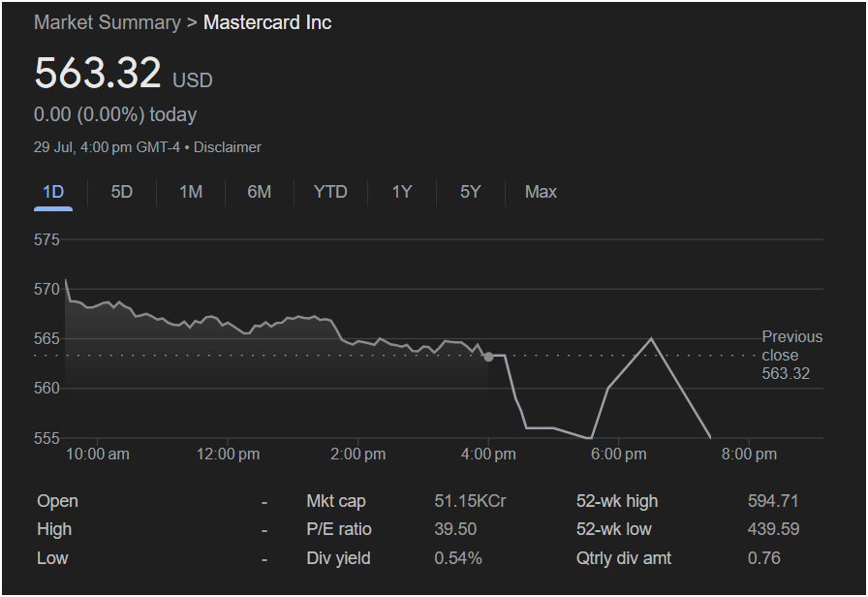Click the P/E ratio label
Viewport: 868px width, 597px height.
(339, 529)
